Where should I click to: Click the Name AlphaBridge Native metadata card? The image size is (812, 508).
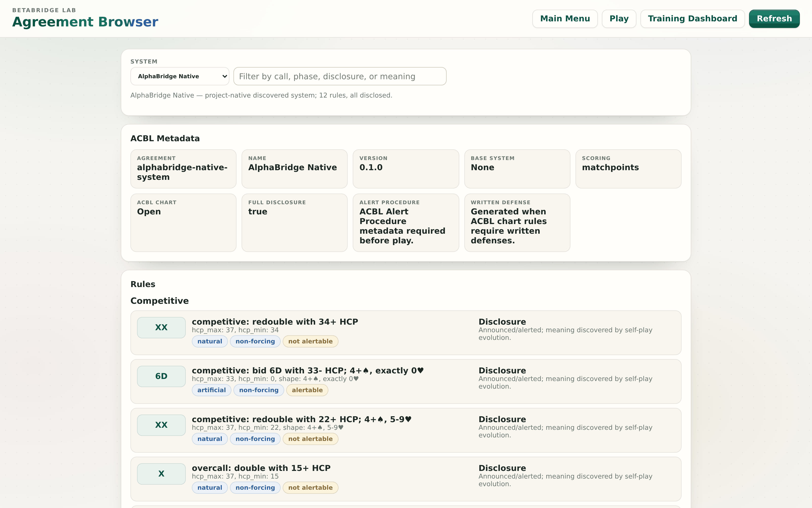click(x=294, y=169)
